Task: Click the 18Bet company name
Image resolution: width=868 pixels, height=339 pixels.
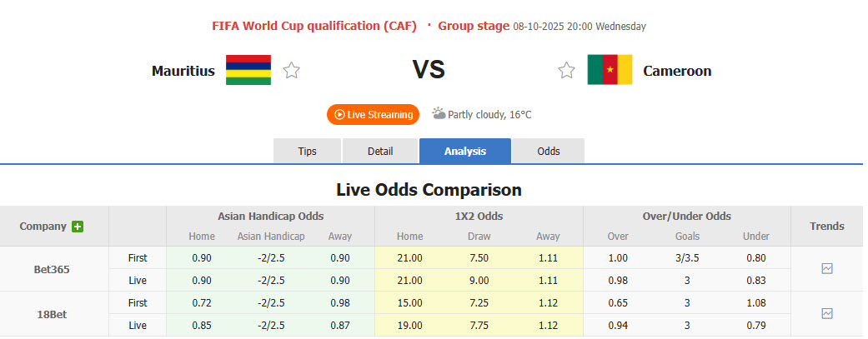Action: coord(50,314)
